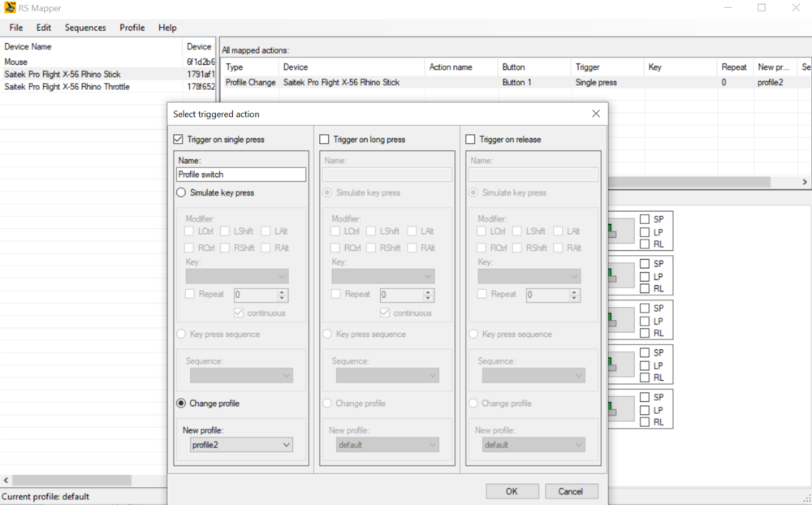Click the device list horizontal scrollbar
812x505 pixels.
click(71, 480)
